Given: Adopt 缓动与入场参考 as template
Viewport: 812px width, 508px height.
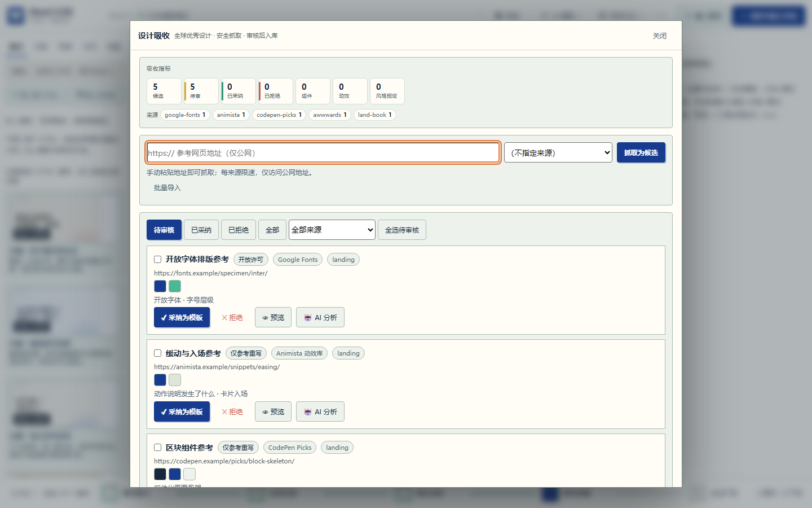Looking at the screenshot, I should (x=182, y=411).
